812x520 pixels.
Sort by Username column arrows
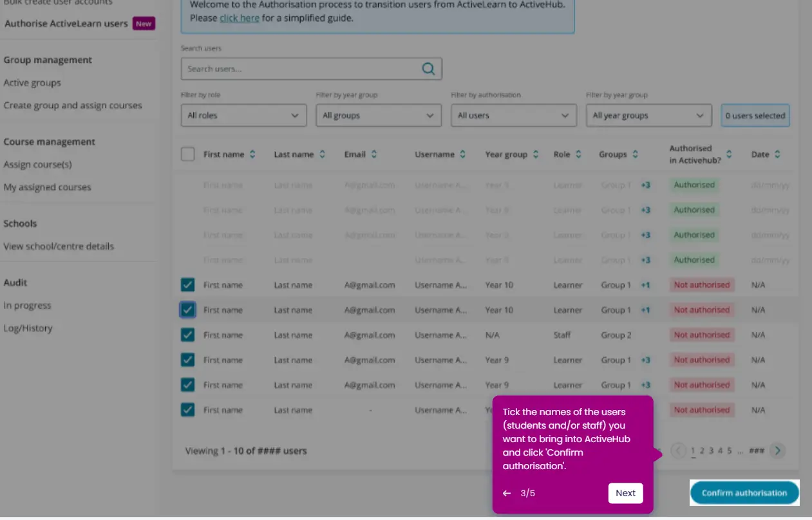pos(463,154)
